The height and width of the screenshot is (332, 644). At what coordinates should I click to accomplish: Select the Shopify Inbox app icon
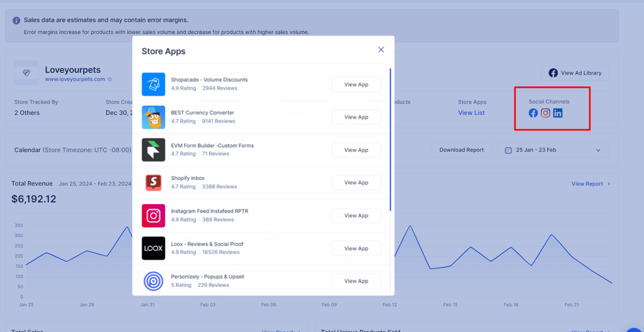point(153,183)
